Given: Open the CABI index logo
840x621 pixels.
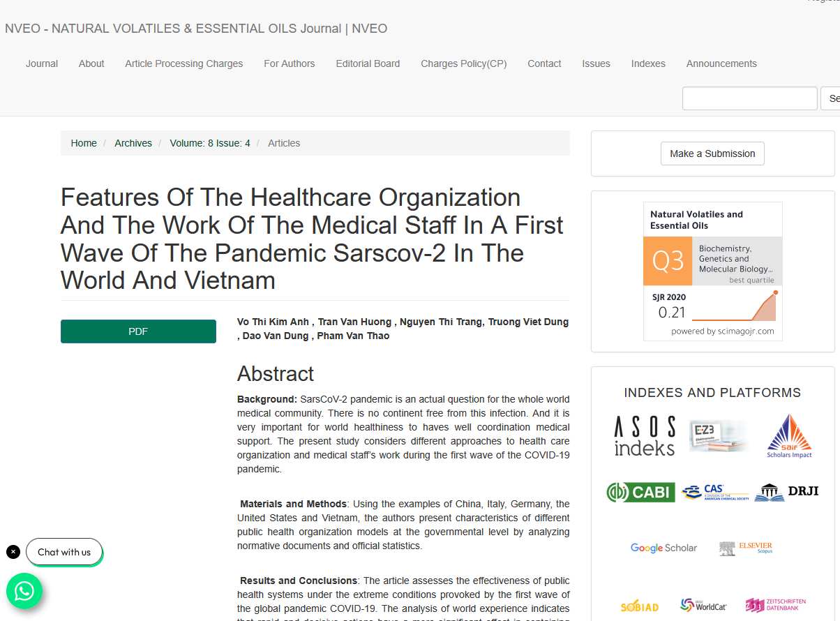Looking at the screenshot, I should pyautogui.click(x=640, y=492).
